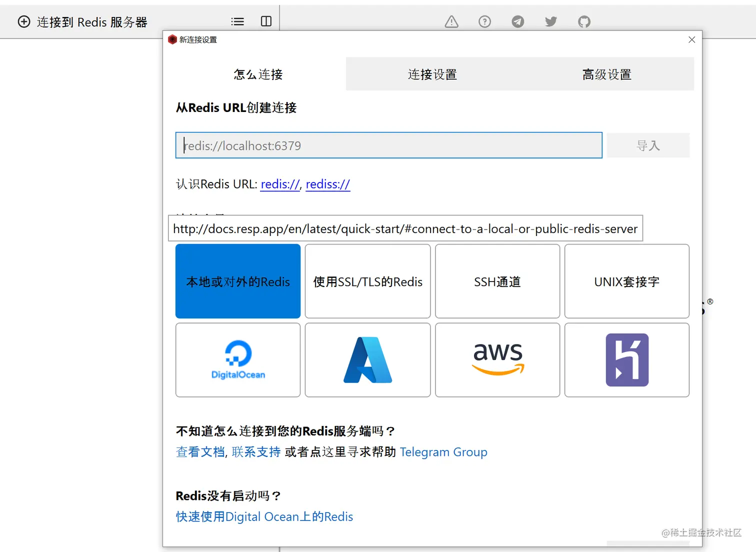
Task: Open the list view icon in top toolbar
Action: [x=237, y=21]
